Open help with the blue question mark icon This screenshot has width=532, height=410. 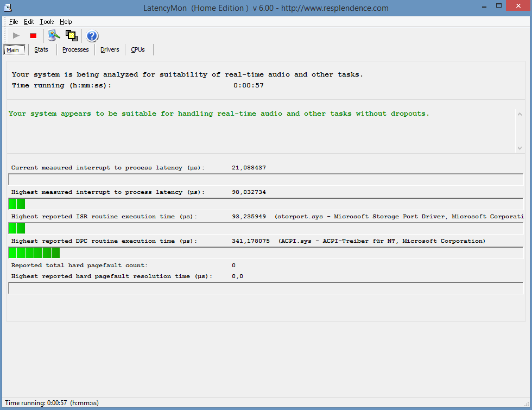coord(92,36)
